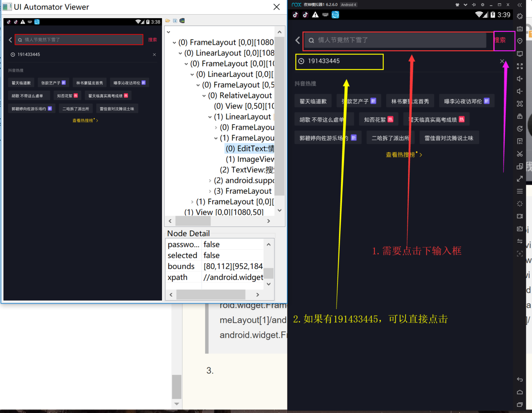Click the volume down icon in Nox sidebar
Image resolution: width=532 pixels, height=413 pixels.
pos(520,91)
